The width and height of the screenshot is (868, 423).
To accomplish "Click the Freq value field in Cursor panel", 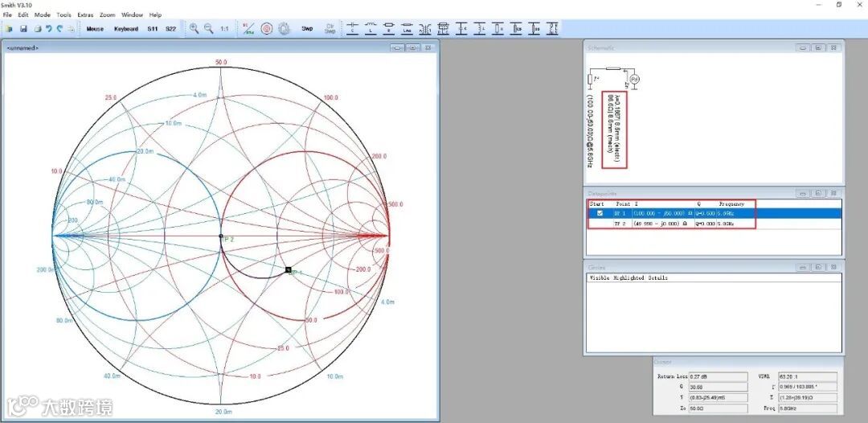I will [x=808, y=409].
